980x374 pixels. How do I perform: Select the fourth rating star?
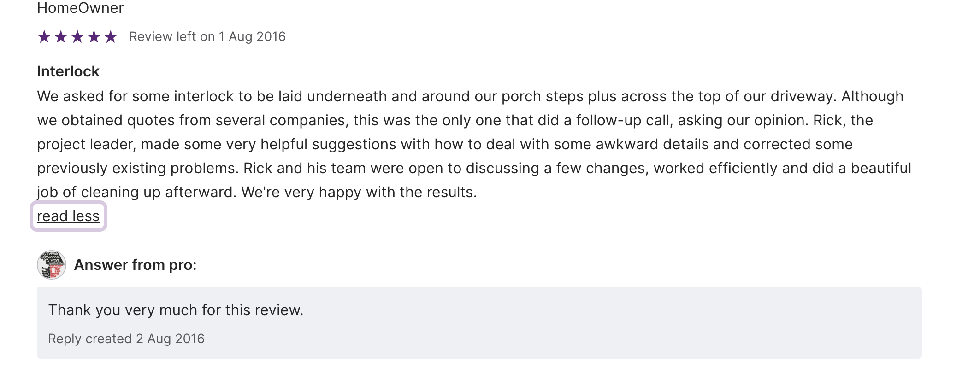pos(94,37)
